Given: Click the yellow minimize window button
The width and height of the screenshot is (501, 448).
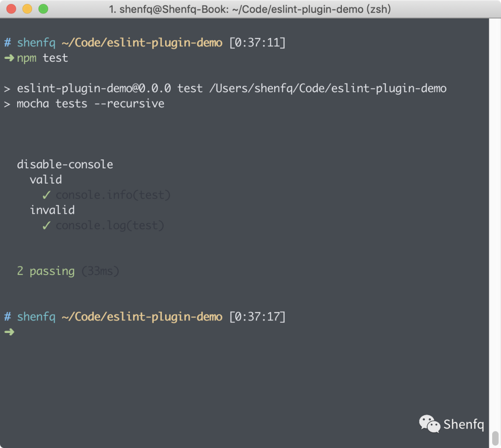Looking at the screenshot, I should pos(27,9).
